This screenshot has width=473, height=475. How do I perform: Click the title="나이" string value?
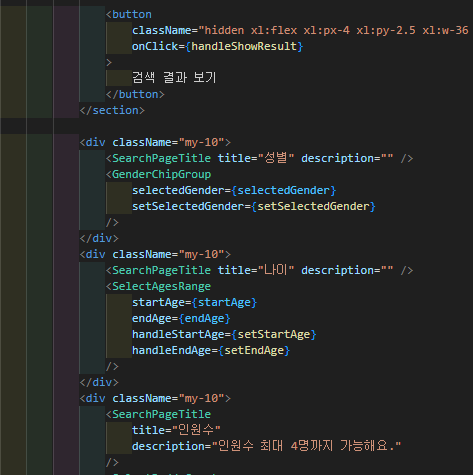tap(276, 270)
